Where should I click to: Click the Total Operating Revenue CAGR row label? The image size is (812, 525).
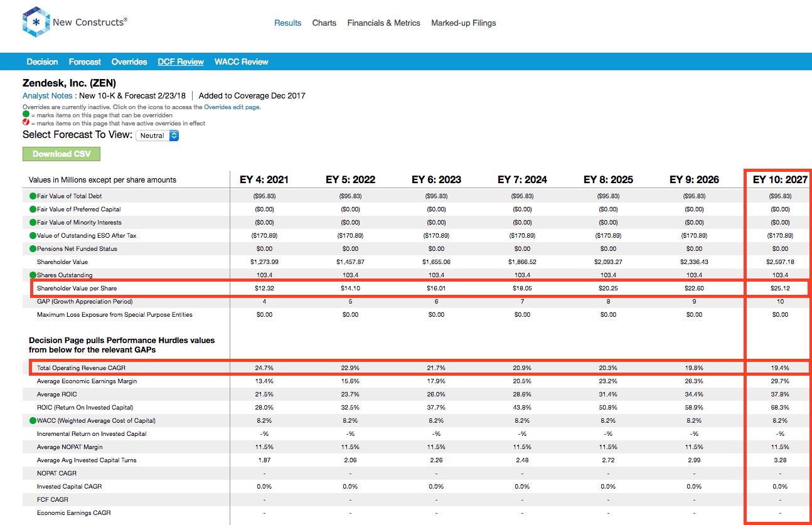click(82, 368)
